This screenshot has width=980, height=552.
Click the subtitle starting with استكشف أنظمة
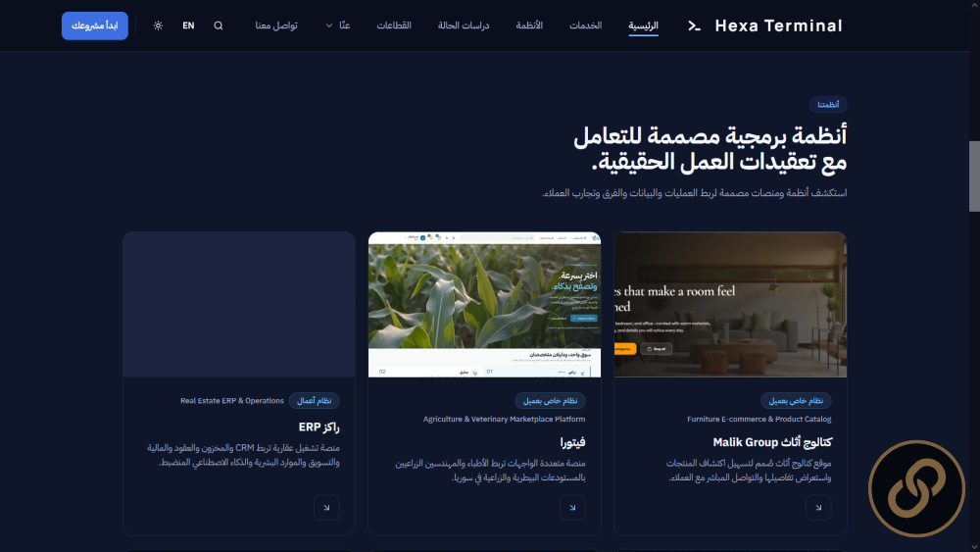(695, 193)
